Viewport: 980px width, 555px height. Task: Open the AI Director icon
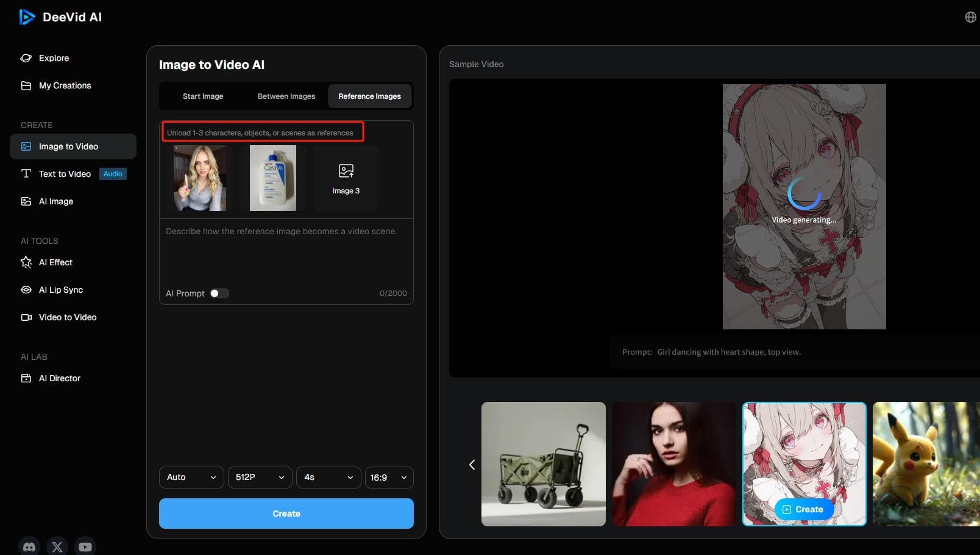click(26, 378)
